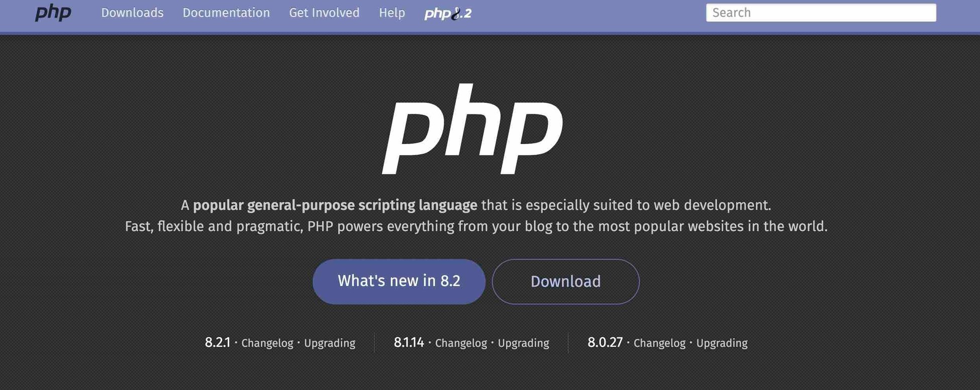Click the php logo in the navbar
Viewport: 980px width, 390px height.
point(53,13)
